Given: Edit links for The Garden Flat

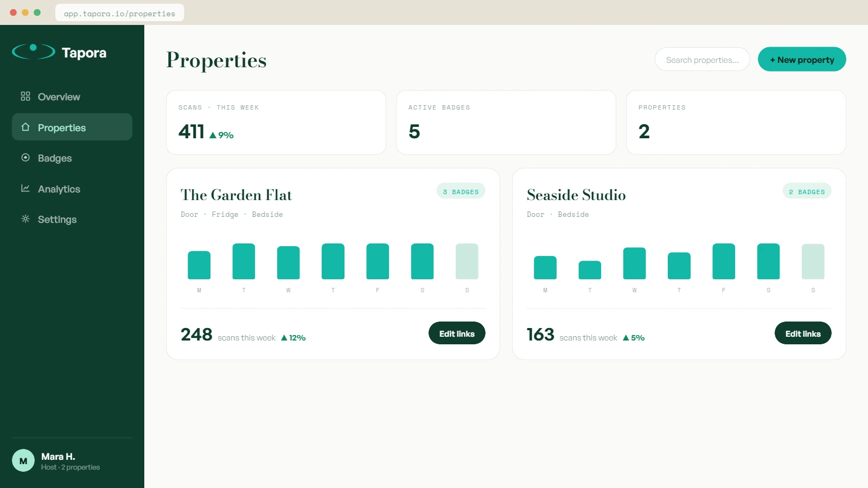Looking at the screenshot, I should pyautogui.click(x=457, y=333).
